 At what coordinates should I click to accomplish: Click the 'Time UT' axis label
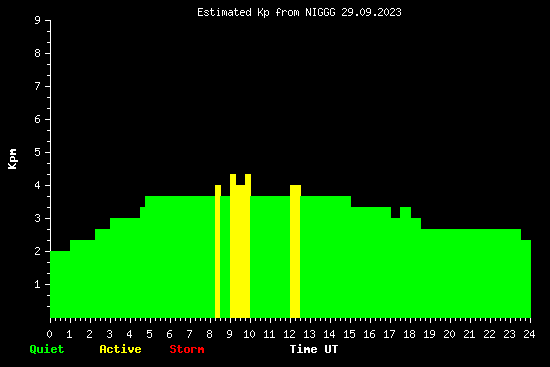314,349
